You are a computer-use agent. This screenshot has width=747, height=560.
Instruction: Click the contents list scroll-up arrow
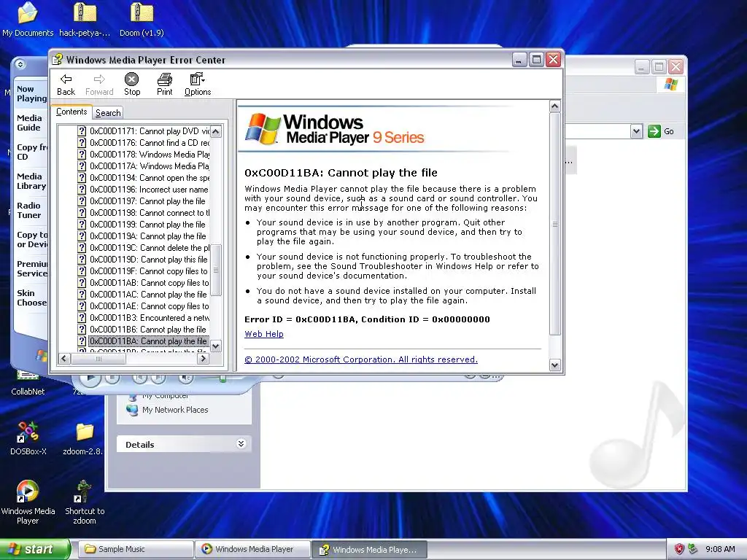(216, 131)
